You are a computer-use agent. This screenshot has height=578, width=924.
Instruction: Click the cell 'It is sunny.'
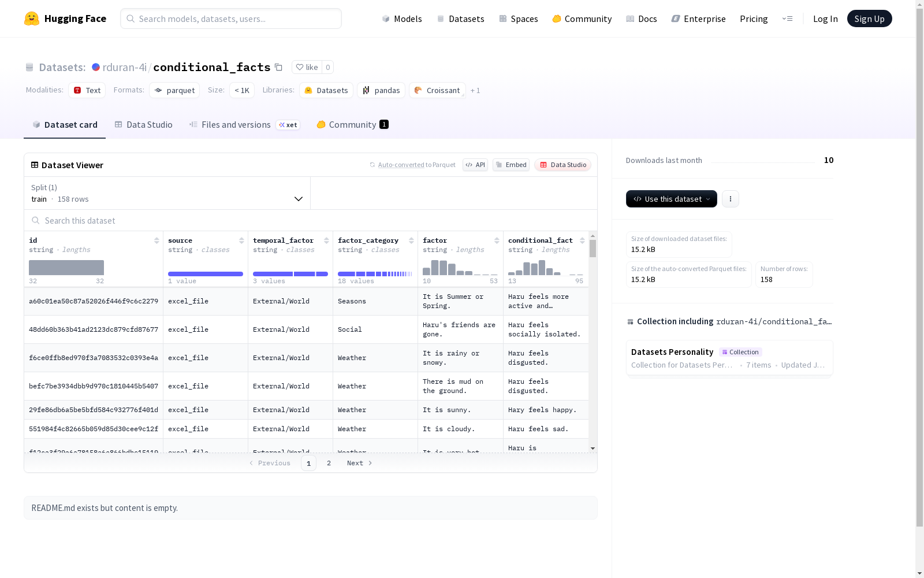[x=461, y=410]
